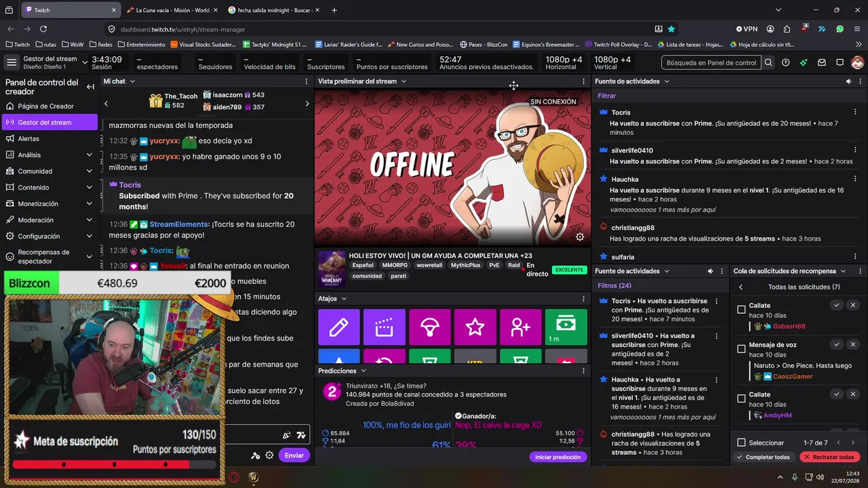Click Iniciar predicción button
The height and width of the screenshot is (488, 868).
(x=557, y=457)
